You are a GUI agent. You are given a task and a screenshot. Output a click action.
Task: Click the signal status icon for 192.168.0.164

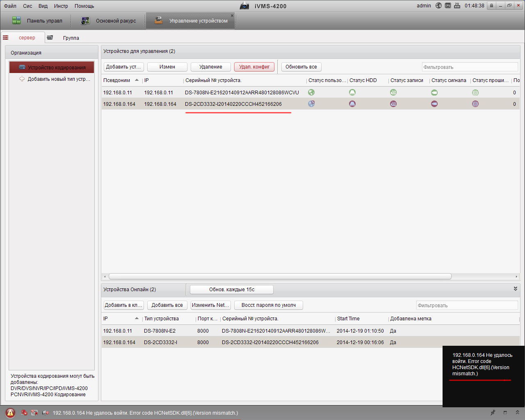pos(434,104)
